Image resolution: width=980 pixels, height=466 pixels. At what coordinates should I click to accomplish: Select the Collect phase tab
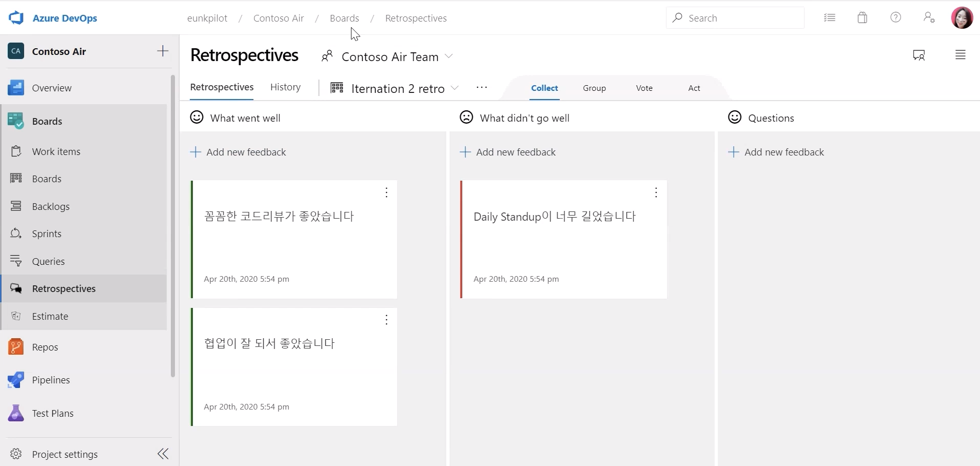(x=544, y=88)
